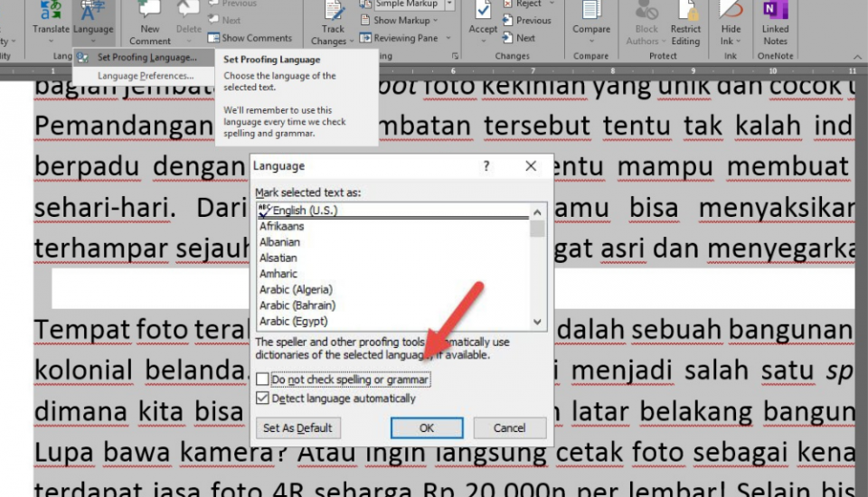The height and width of the screenshot is (497, 868).
Task: Open the Language ribbon button
Action: click(x=93, y=22)
